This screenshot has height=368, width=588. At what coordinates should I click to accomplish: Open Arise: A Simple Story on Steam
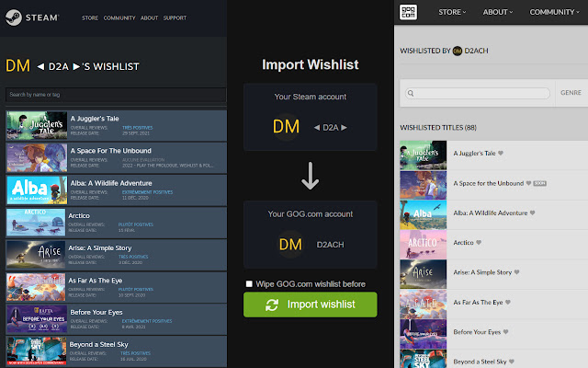coord(100,248)
